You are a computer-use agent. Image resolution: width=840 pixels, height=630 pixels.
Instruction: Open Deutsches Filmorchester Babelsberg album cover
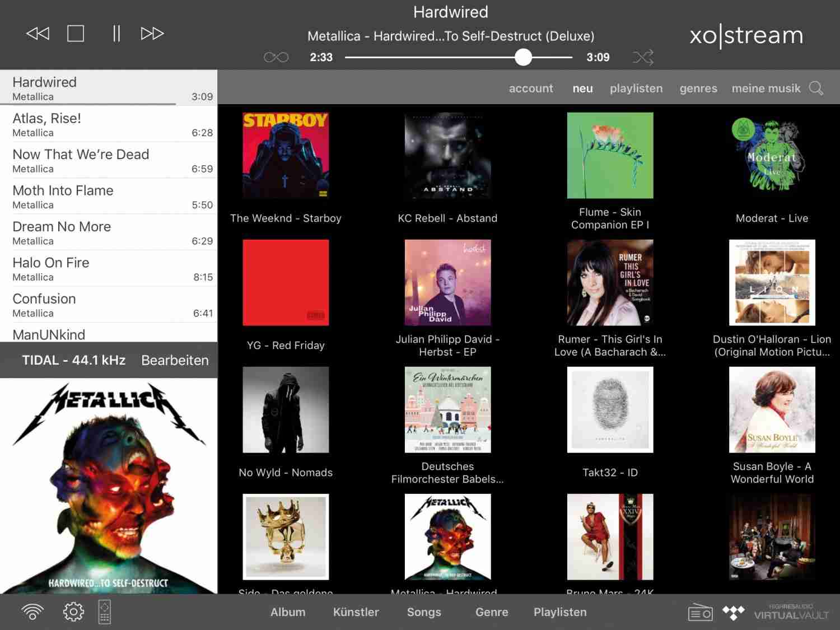447,409
